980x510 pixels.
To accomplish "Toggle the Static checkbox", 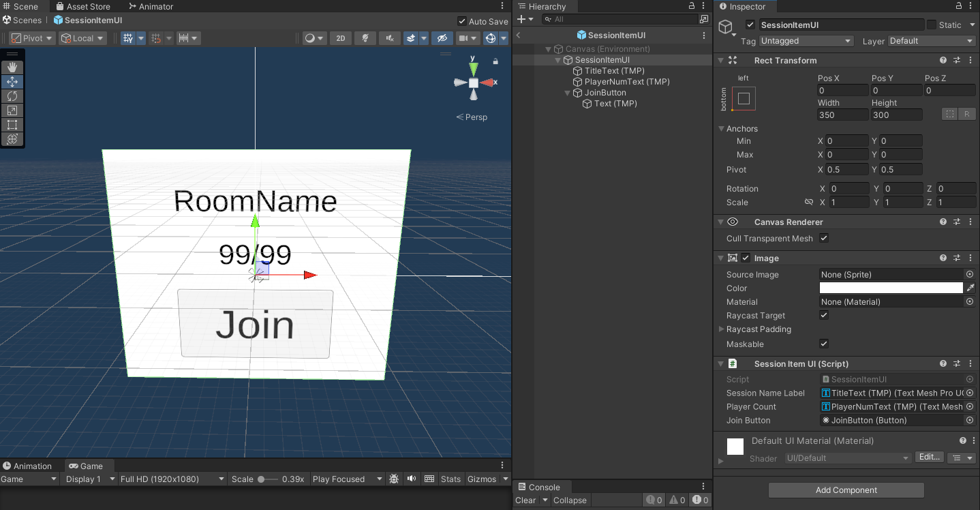I will (x=932, y=25).
